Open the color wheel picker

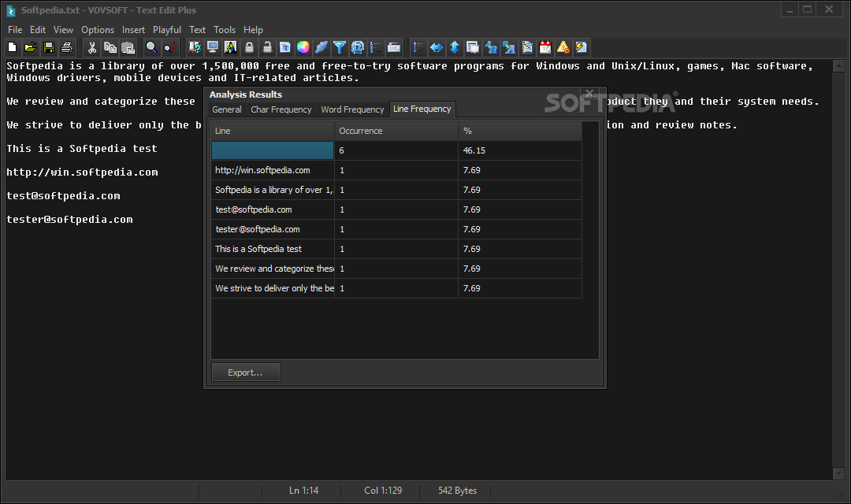point(303,48)
